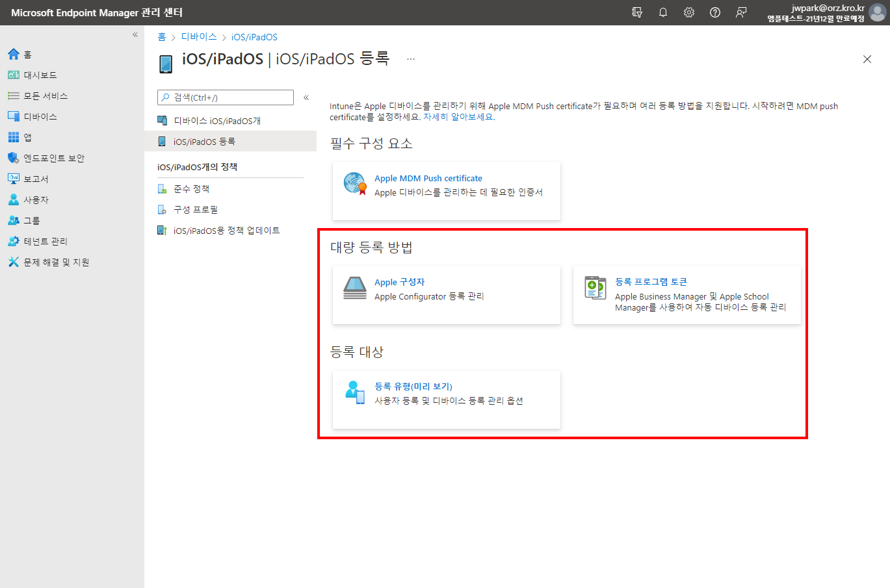Open the Cloud Shell icon in top bar
The width and height of the screenshot is (890, 588).
tap(637, 12)
